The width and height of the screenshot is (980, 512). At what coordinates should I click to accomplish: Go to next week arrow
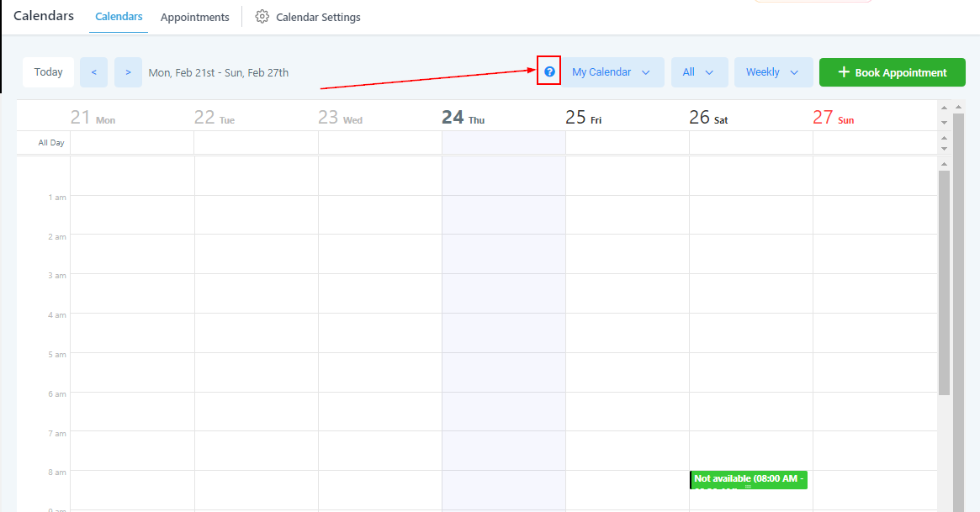(128, 72)
